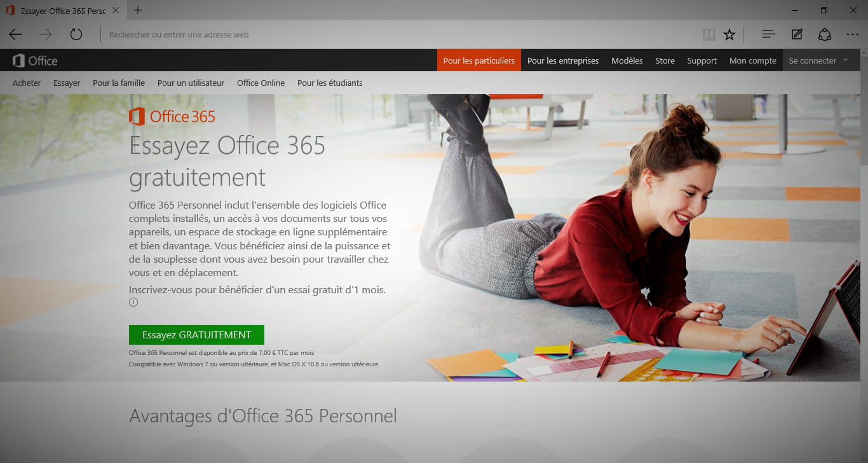Viewport: 868px width, 463px height.
Task: Make a web note pen icon
Action: pos(797,35)
